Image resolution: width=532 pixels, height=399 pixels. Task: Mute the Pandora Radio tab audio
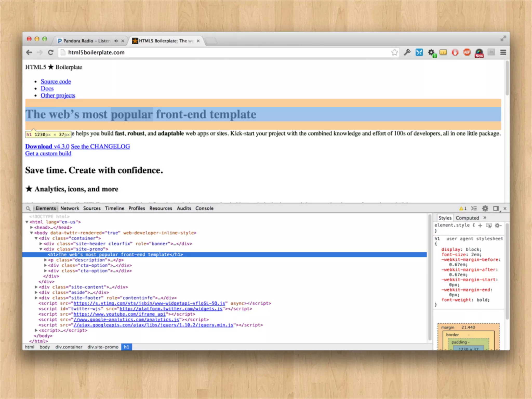coord(116,41)
